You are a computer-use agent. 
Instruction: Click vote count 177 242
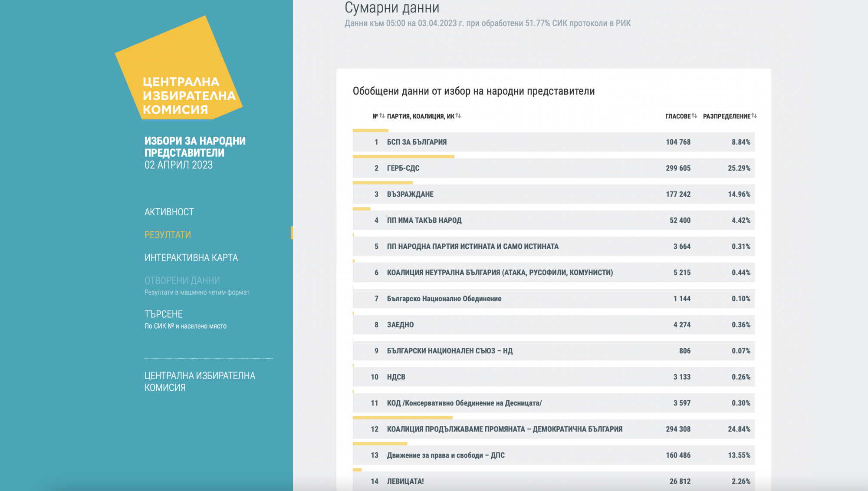(x=678, y=194)
